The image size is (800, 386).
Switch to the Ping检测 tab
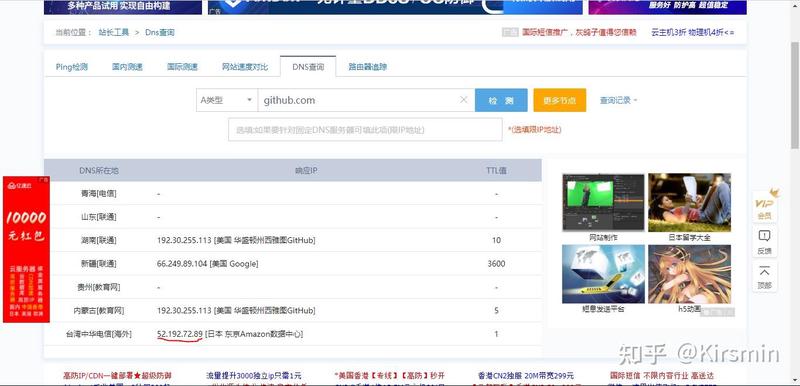71,67
